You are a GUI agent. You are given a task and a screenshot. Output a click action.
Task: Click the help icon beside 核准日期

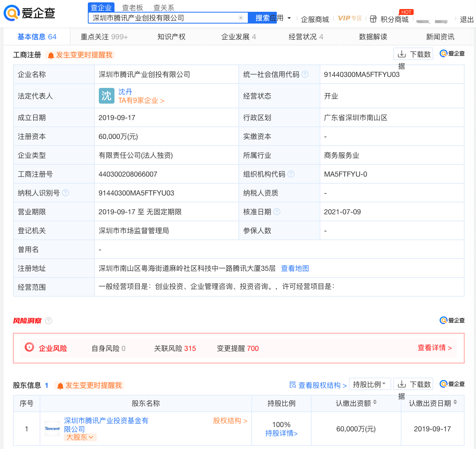(x=277, y=212)
